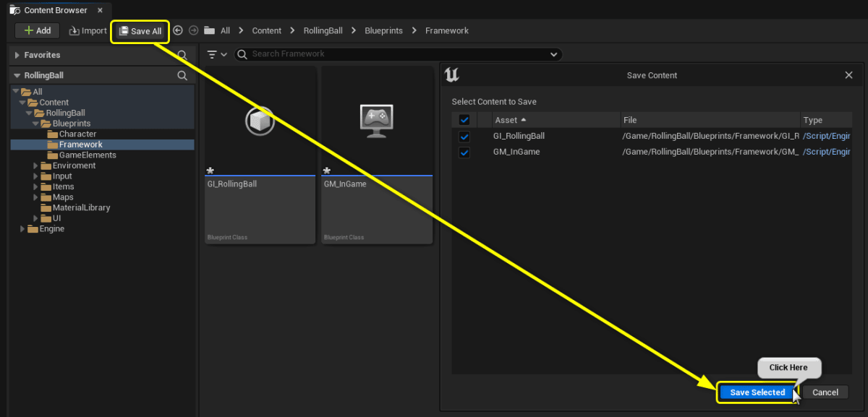Click the Save Selected button
This screenshot has width=868, height=417.
tap(756, 392)
